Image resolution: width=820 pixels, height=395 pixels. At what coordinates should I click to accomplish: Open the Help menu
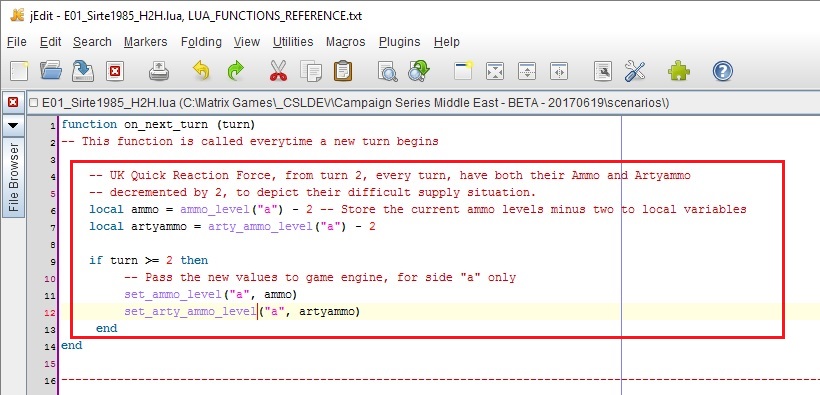point(447,42)
